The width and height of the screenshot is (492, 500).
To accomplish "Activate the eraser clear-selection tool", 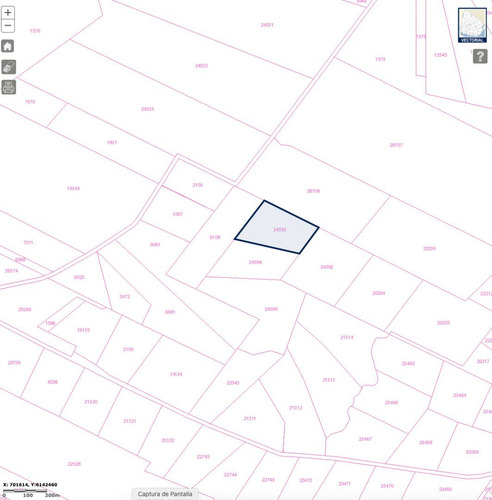I will 9,67.
